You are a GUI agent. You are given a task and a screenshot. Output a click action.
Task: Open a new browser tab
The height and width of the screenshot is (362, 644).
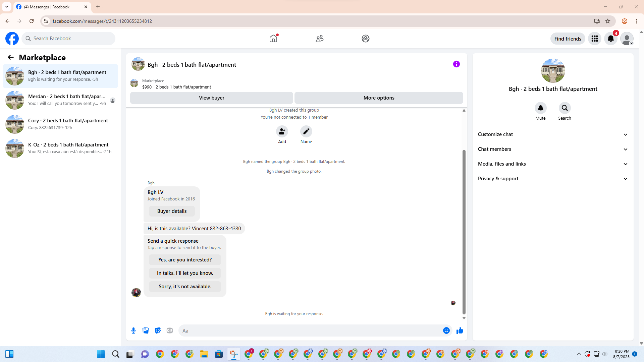98,7
